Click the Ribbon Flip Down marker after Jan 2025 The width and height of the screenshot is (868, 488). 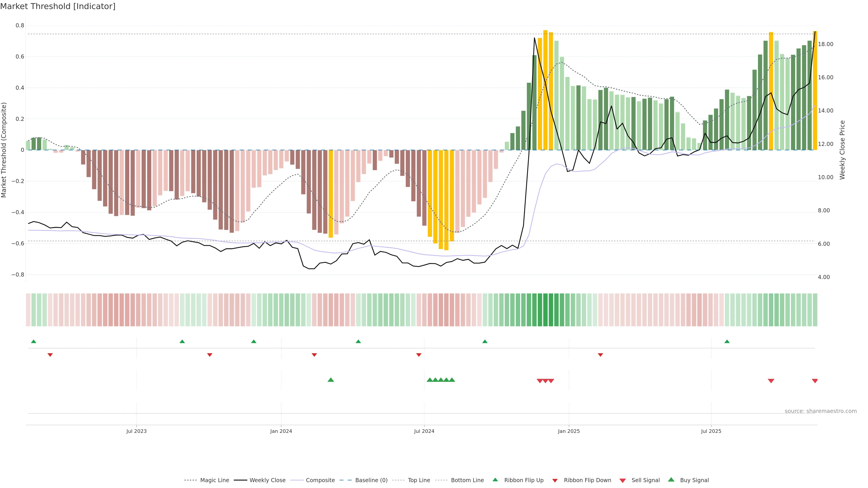[x=600, y=355]
